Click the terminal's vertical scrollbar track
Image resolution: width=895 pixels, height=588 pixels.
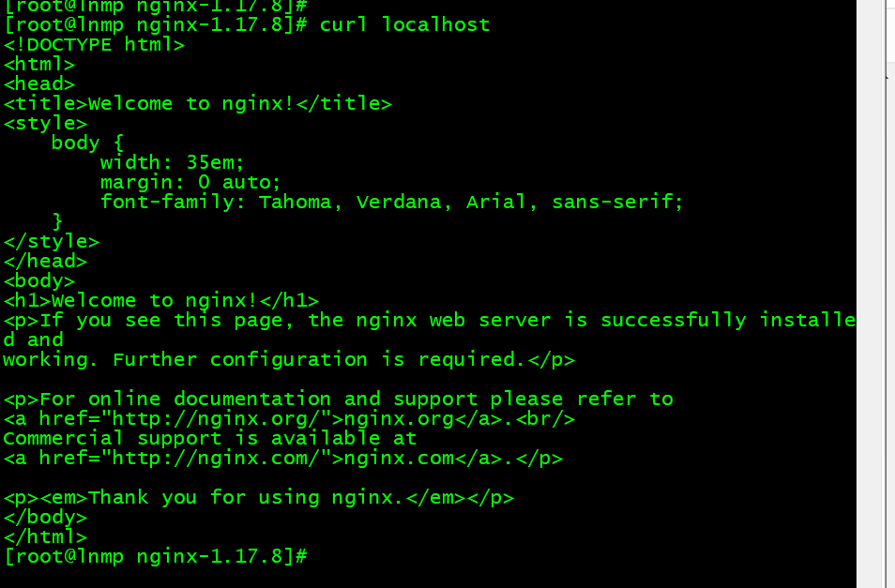(x=871, y=294)
